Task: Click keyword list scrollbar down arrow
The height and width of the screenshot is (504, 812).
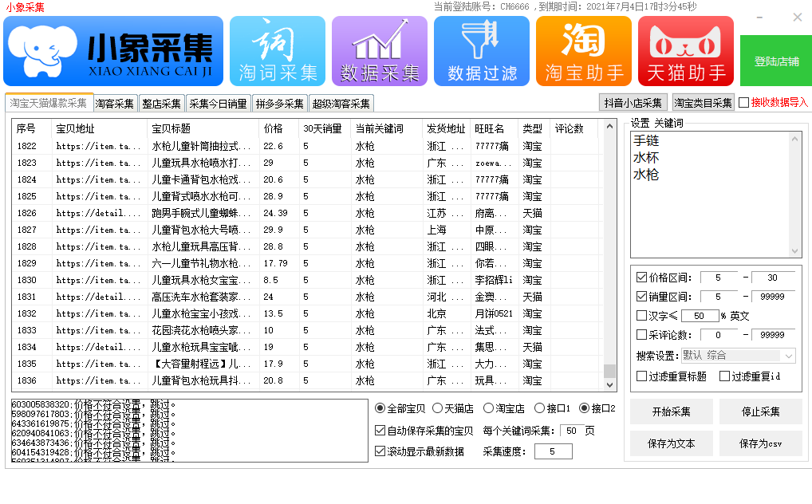Action: tap(795, 251)
